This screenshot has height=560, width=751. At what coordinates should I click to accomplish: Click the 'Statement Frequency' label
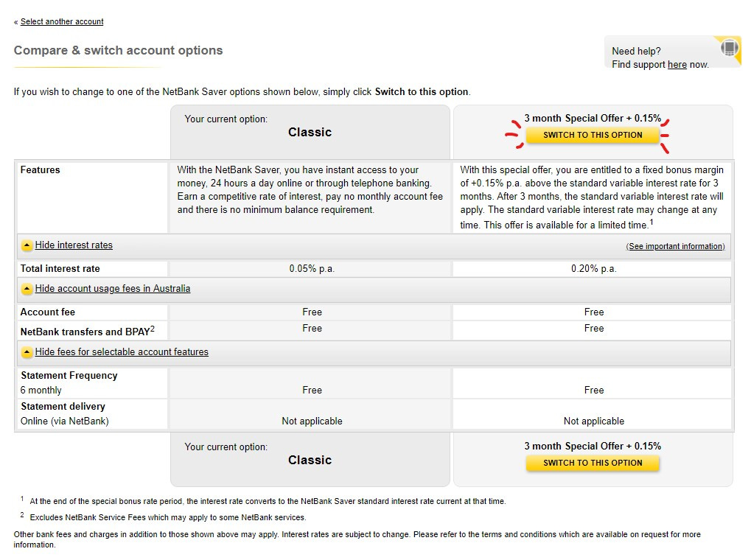click(x=69, y=376)
